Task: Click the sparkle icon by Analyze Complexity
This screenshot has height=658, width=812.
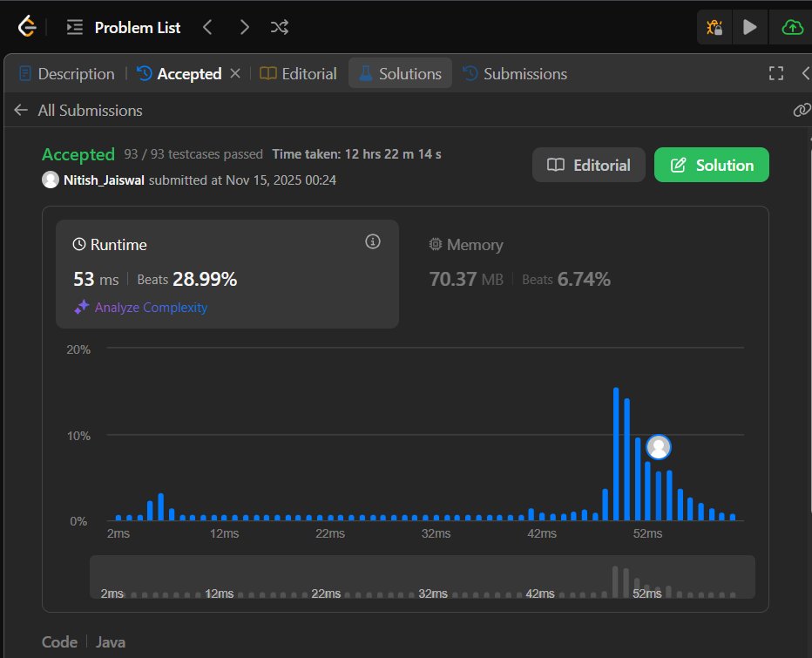Action: pyautogui.click(x=82, y=307)
